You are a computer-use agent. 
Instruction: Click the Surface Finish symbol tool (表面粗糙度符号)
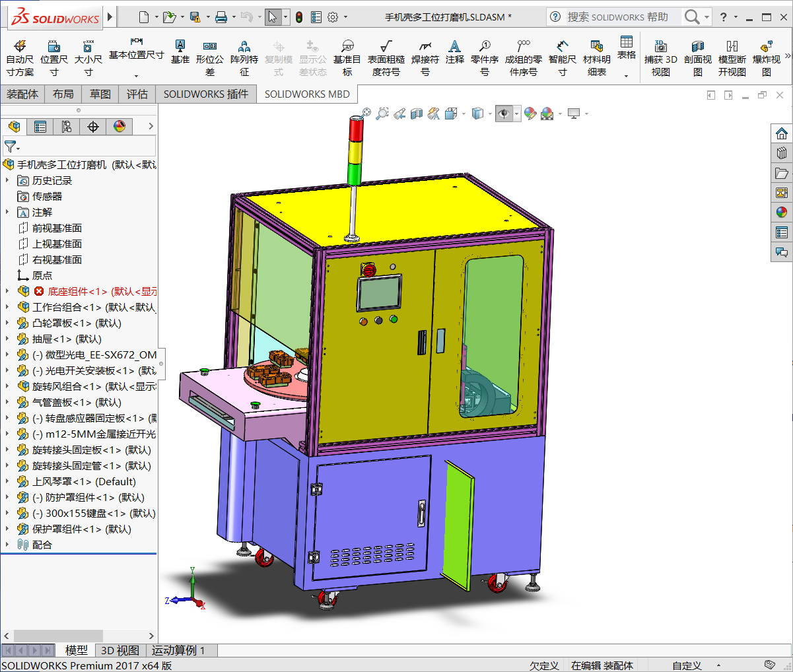386,57
